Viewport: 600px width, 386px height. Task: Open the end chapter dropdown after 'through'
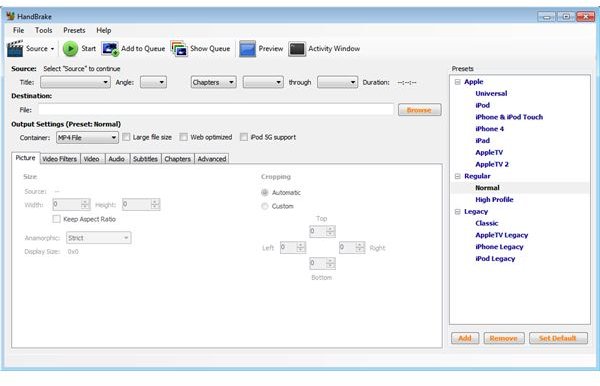pos(338,82)
